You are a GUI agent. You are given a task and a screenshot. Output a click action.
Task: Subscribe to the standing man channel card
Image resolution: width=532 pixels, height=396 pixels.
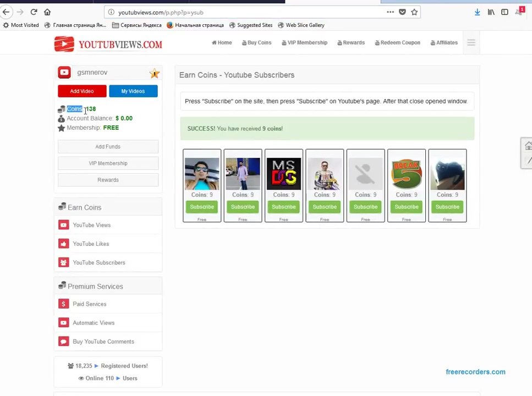[243, 207]
